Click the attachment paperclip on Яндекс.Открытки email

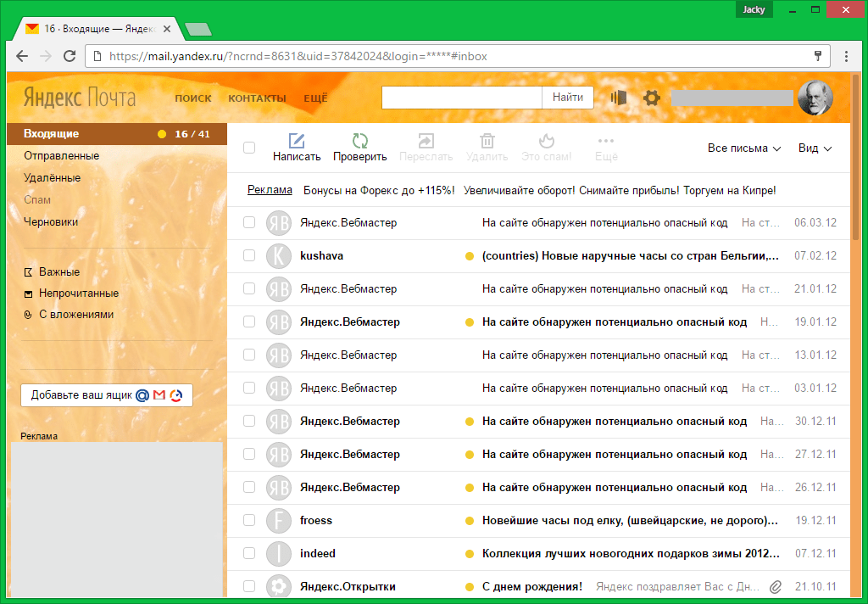coord(775,586)
